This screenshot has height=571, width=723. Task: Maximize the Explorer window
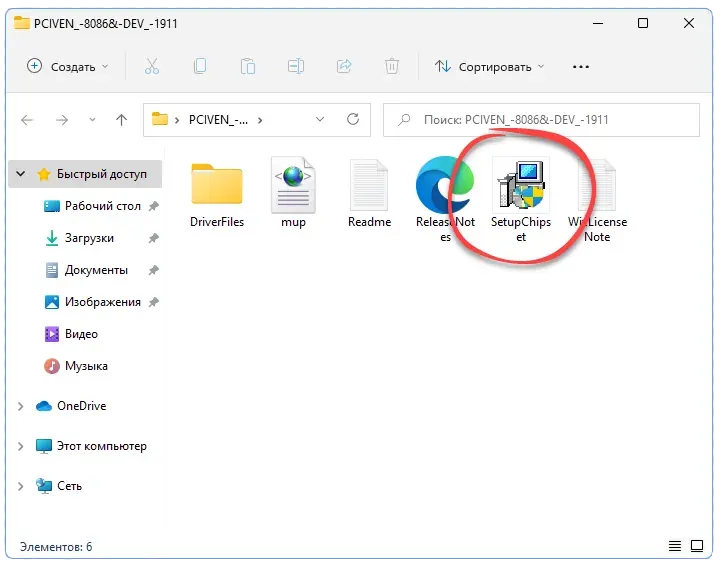[643, 23]
